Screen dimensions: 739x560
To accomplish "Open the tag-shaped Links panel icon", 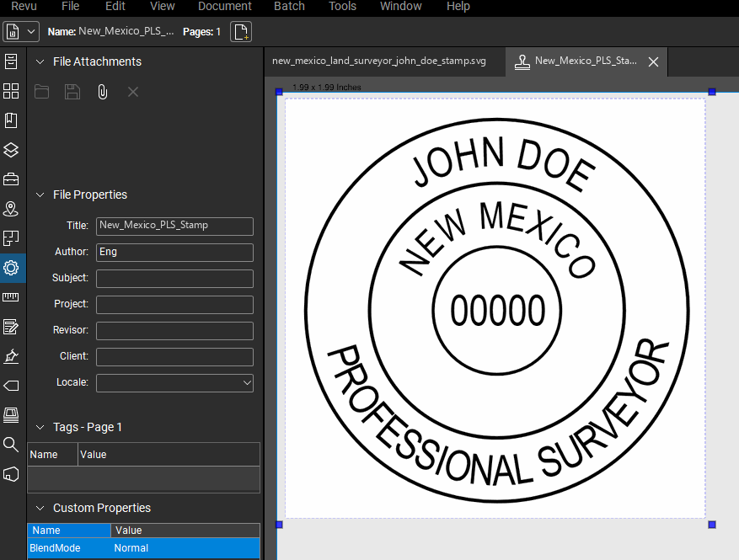I will pyautogui.click(x=11, y=386).
